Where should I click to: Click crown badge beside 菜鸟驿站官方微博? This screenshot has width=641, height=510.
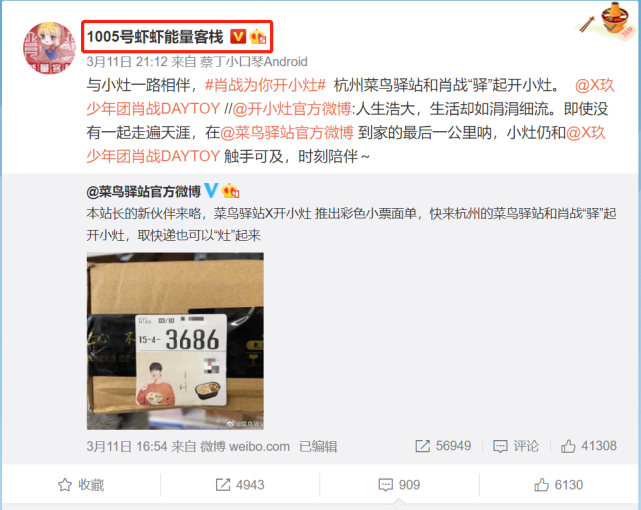(231, 190)
